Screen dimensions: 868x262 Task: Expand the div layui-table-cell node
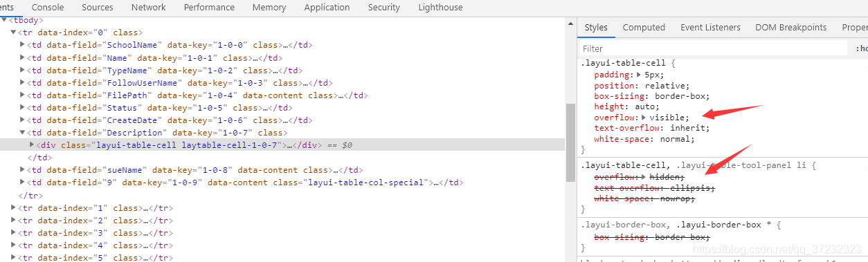(32, 144)
